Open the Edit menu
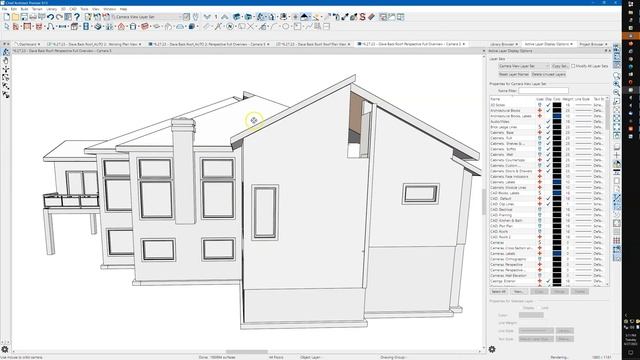Screen dimensions: 640x360 coord(14,9)
